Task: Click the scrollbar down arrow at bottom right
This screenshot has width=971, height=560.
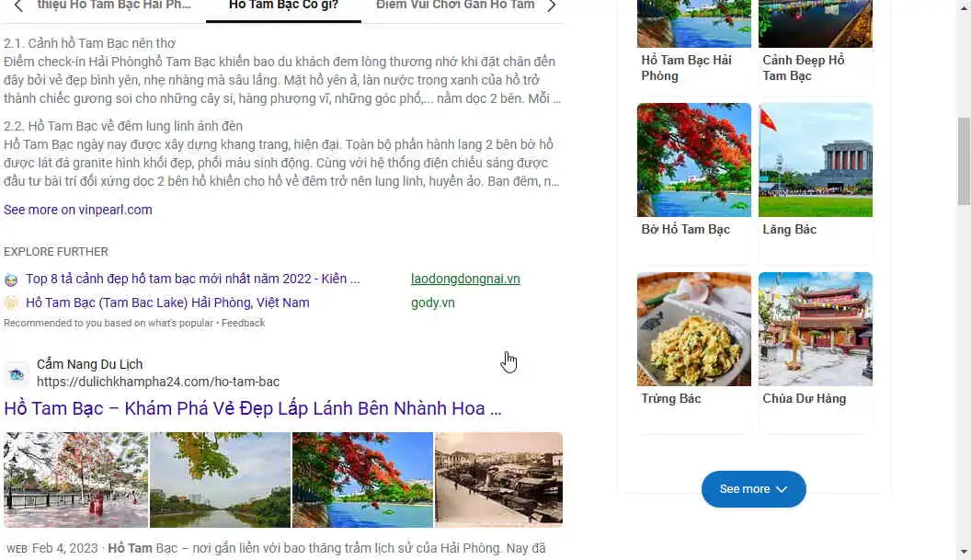Action: [x=964, y=552]
